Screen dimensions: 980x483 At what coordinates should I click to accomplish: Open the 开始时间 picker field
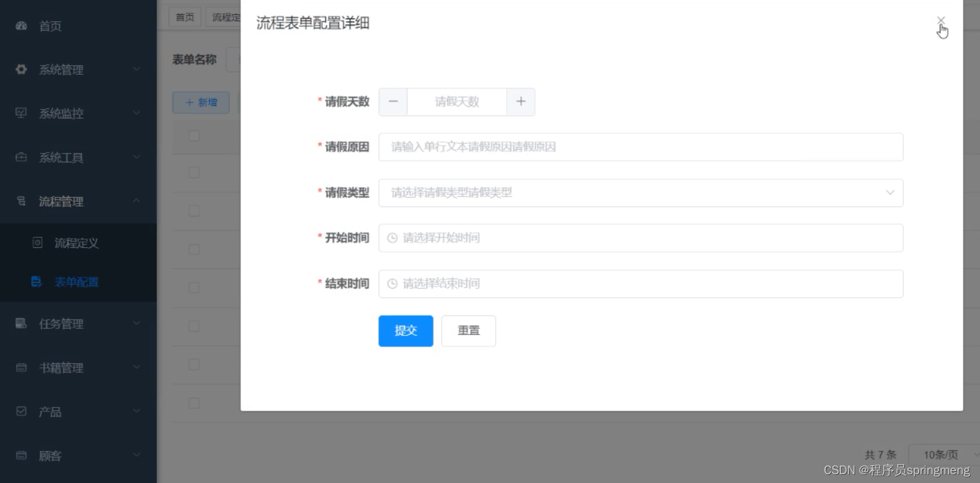(x=641, y=238)
